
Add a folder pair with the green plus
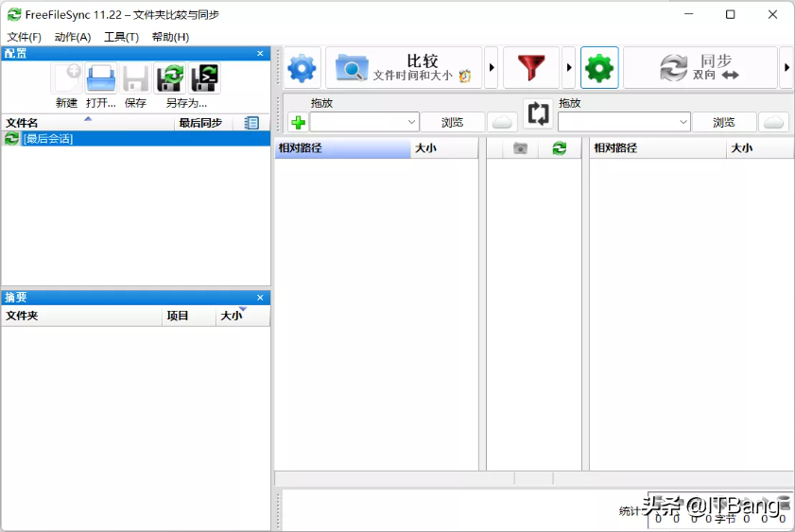click(x=298, y=123)
